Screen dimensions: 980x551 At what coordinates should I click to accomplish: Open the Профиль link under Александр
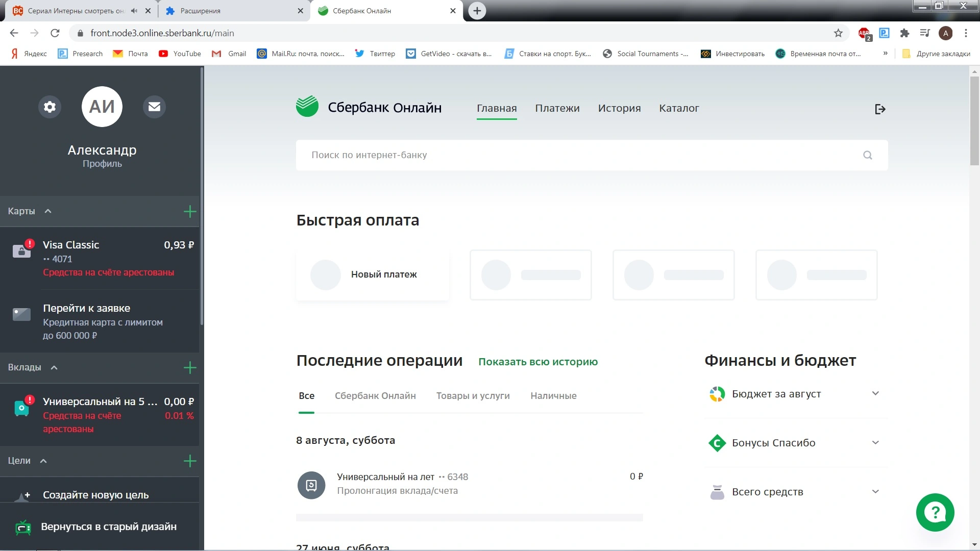pyautogui.click(x=102, y=164)
